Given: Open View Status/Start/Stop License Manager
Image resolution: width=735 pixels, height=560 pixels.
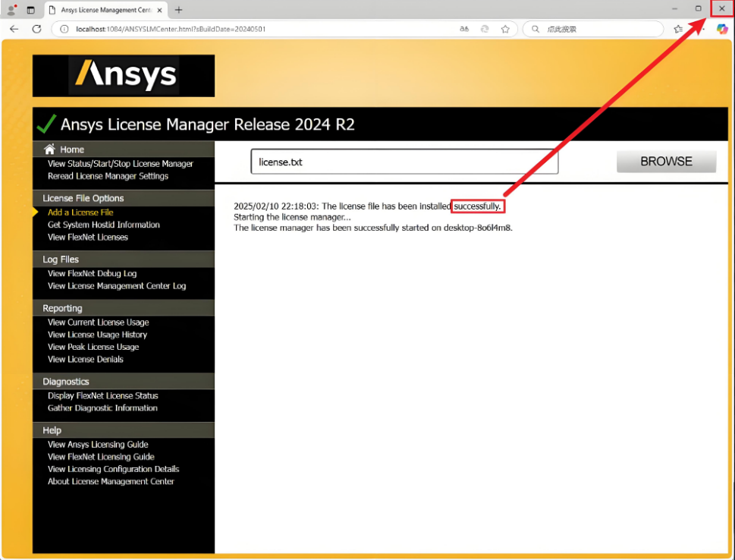Looking at the screenshot, I should tap(121, 164).
